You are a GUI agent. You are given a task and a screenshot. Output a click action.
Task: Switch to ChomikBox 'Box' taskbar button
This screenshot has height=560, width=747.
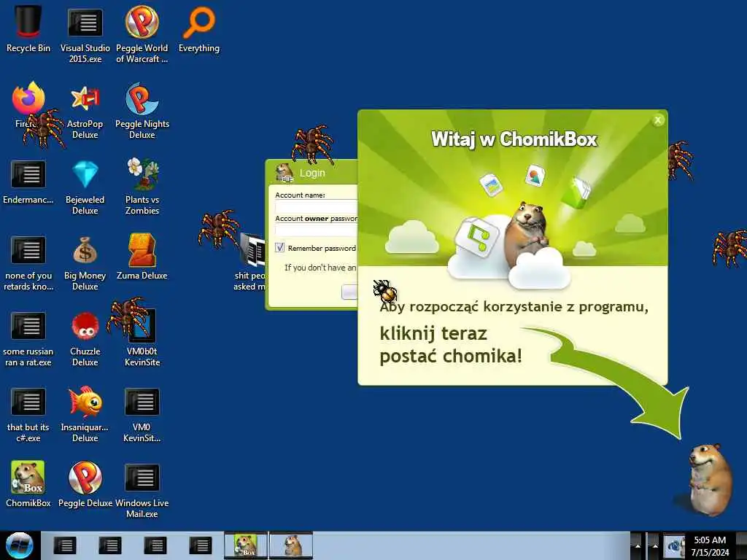(246, 545)
